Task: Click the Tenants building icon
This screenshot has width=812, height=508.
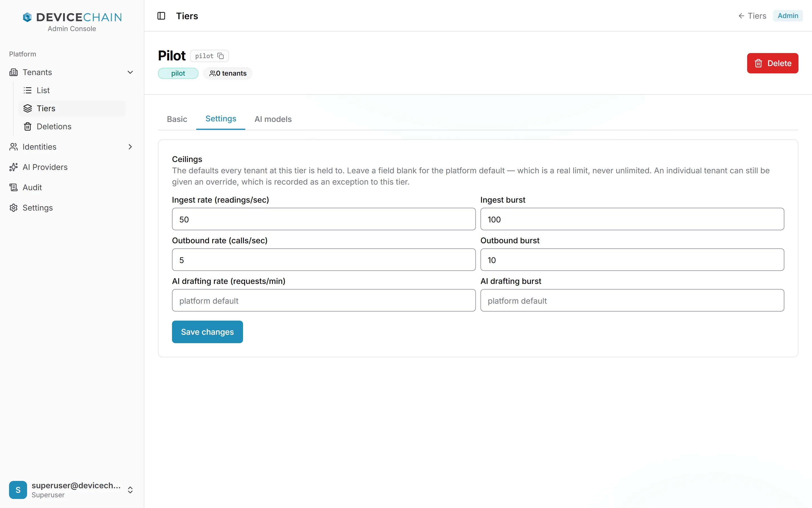Action: 14,72
